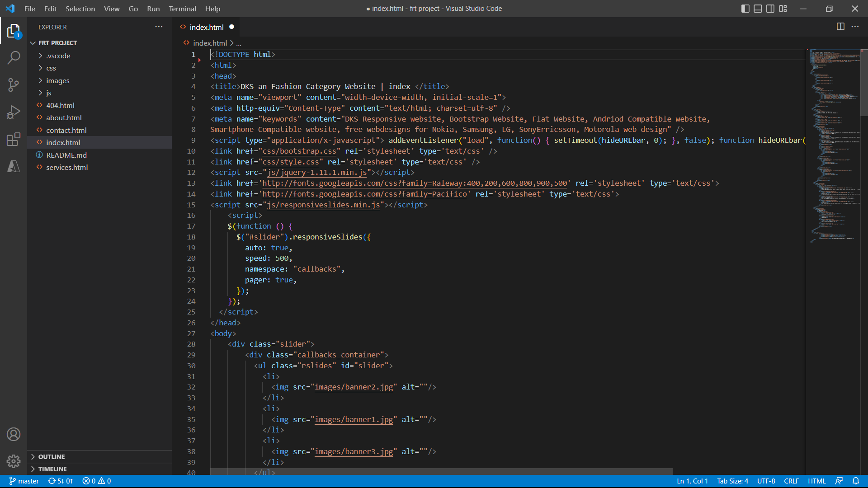This screenshot has height=488, width=868.
Task: Switch to the master branch indicator
Action: 24,481
